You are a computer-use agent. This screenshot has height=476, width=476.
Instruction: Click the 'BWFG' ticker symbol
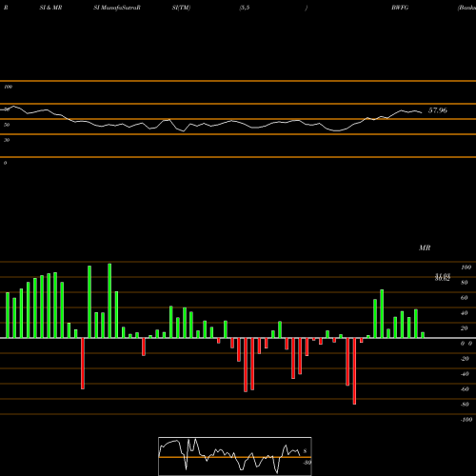pos(400,8)
